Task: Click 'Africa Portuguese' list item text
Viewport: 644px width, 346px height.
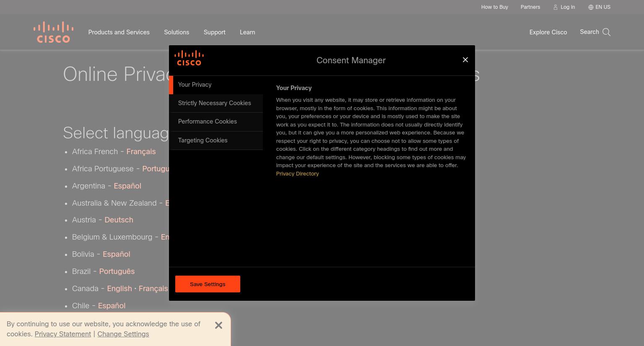Action: click(x=103, y=169)
